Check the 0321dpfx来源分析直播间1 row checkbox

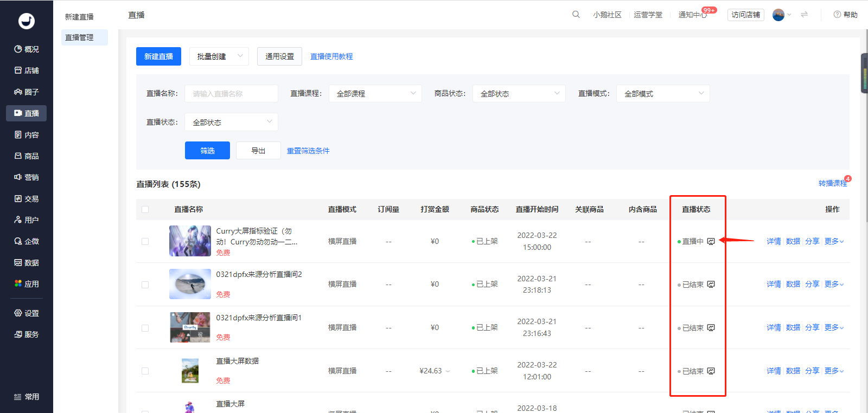click(x=145, y=328)
